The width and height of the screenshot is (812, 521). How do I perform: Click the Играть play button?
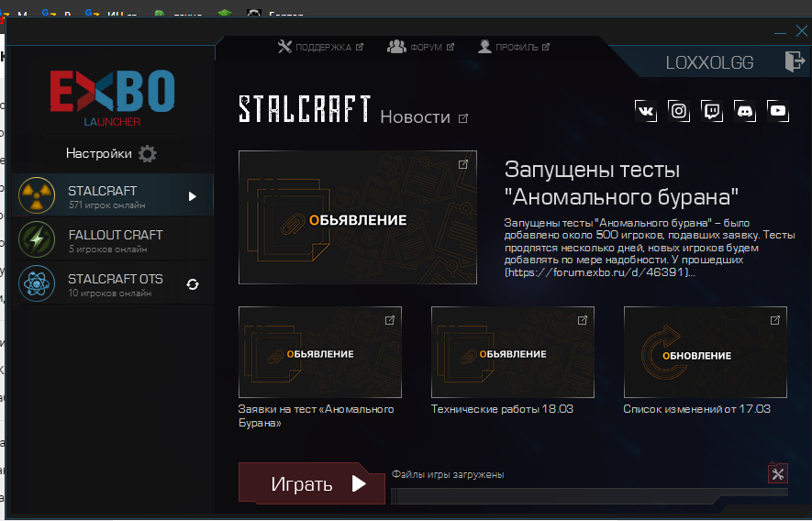click(x=312, y=483)
